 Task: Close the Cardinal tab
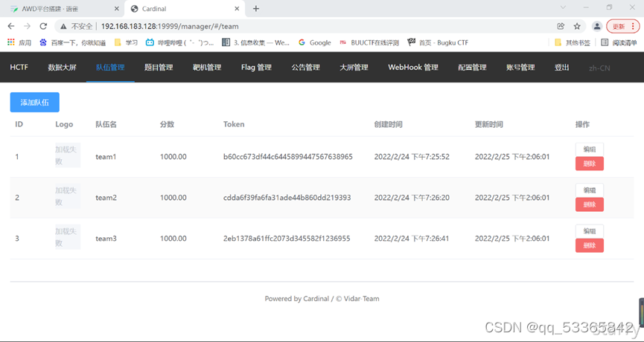point(237,9)
